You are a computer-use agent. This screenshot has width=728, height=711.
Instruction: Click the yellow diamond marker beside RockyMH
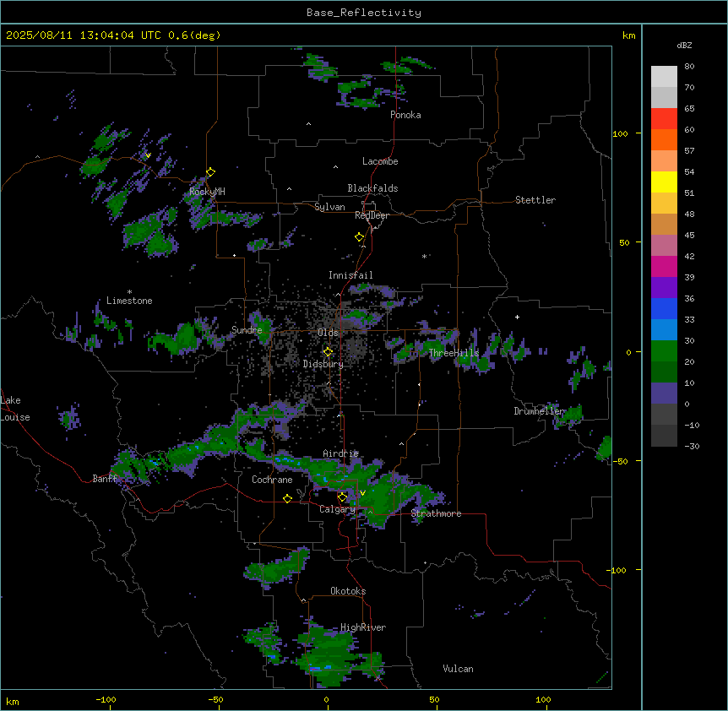pos(211,172)
